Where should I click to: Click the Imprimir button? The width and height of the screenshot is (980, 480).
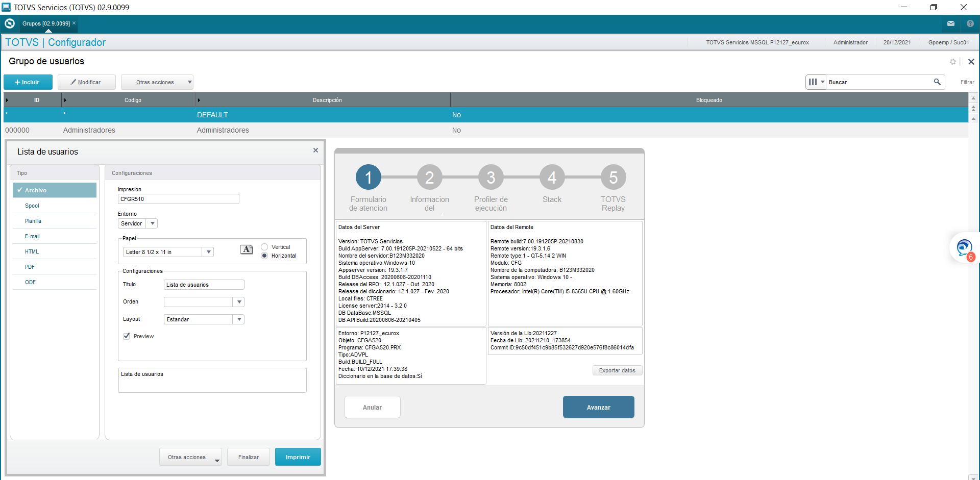tap(298, 457)
